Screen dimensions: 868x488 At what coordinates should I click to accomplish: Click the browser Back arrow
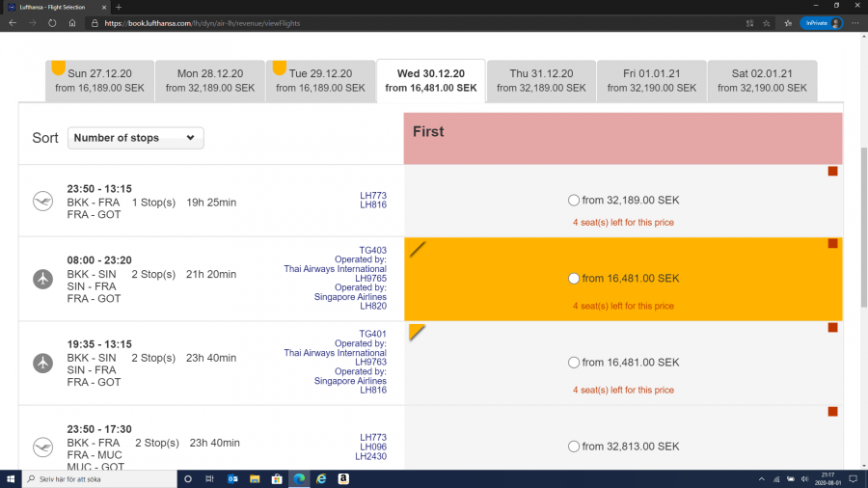[13, 23]
